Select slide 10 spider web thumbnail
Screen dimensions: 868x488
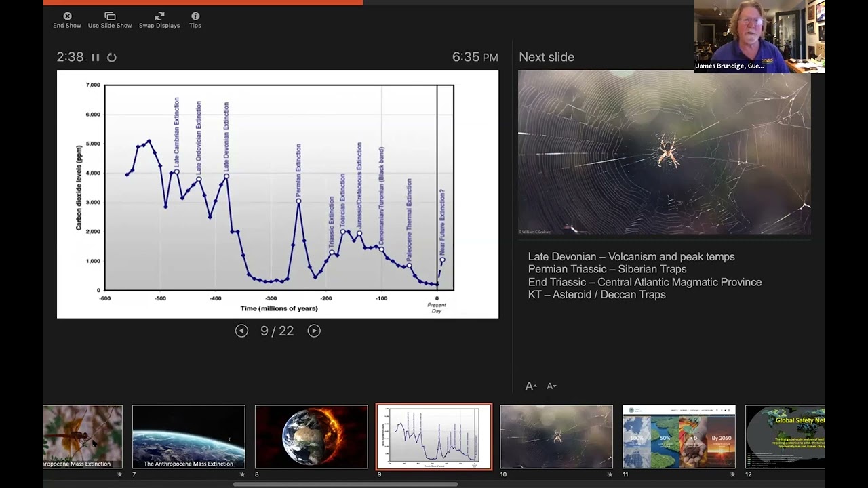coord(556,436)
